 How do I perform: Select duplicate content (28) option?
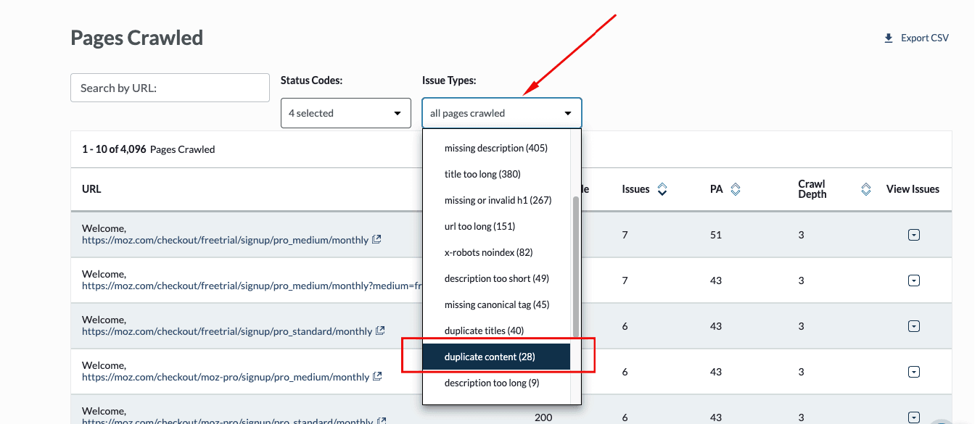pyautogui.click(x=490, y=357)
